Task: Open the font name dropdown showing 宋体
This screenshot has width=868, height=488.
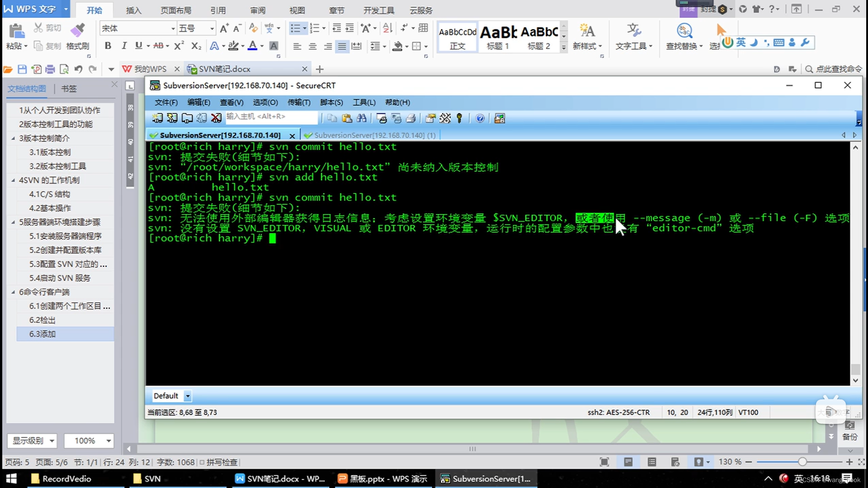Action: point(173,28)
